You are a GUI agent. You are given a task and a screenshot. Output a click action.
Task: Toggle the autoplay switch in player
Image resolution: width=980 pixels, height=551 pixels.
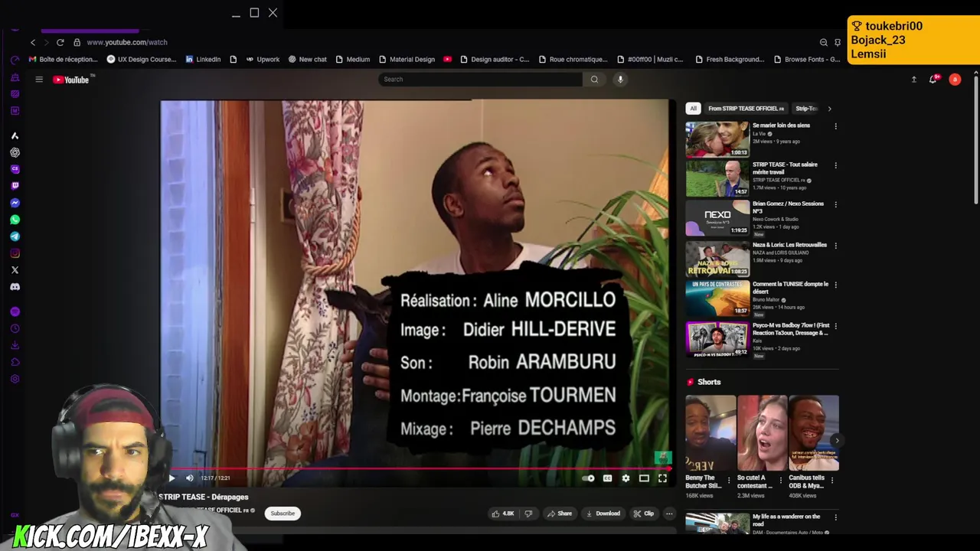click(588, 478)
